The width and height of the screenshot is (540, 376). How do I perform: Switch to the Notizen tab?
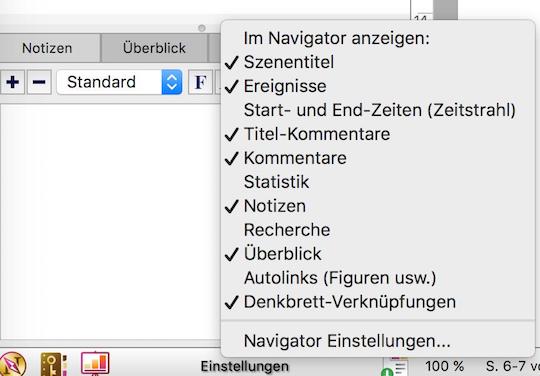pos(47,48)
